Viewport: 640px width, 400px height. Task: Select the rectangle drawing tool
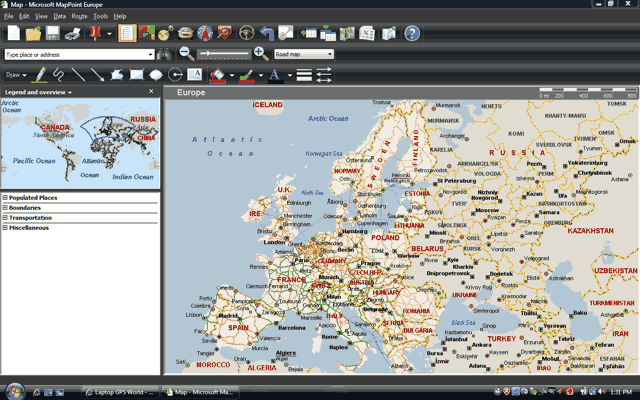click(x=136, y=75)
